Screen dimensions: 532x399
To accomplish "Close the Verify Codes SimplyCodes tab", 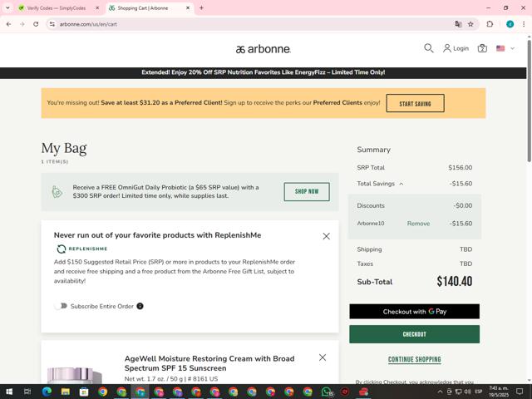I will (97, 7).
